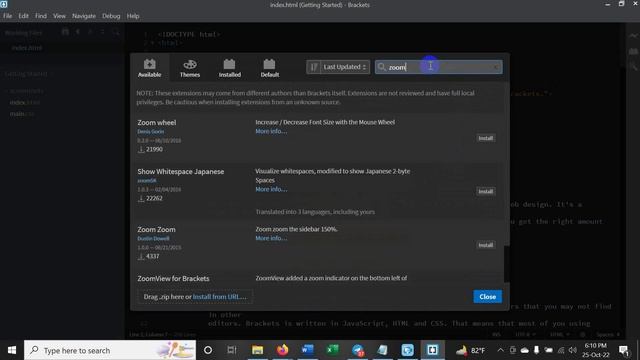Click the taskbar search box
640x360 pixels.
point(110,350)
